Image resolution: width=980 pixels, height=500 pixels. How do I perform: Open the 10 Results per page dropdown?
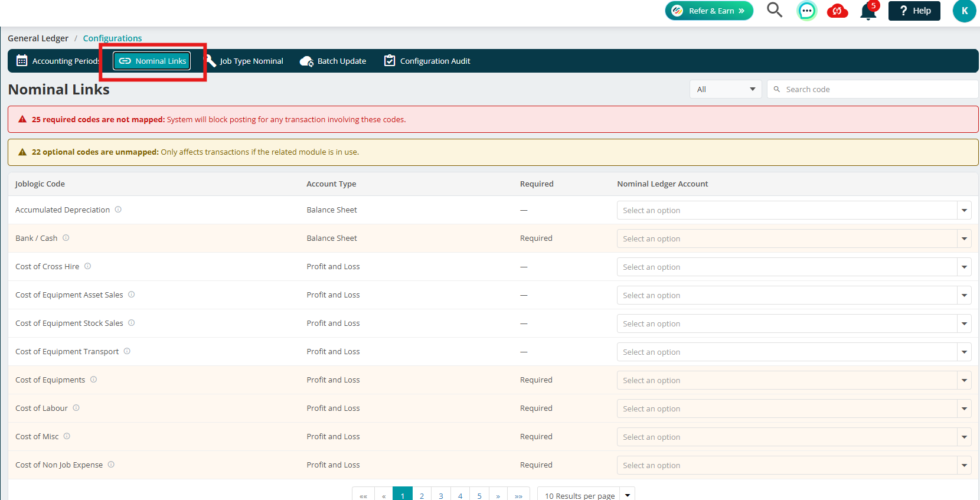click(x=586, y=495)
